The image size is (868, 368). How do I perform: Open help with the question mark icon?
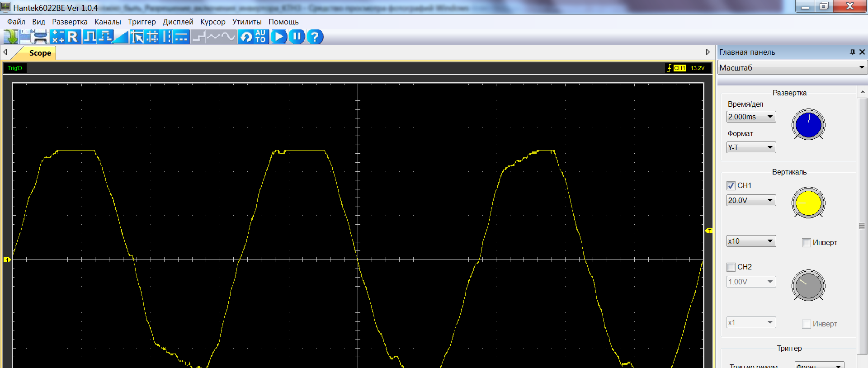[x=315, y=37]
